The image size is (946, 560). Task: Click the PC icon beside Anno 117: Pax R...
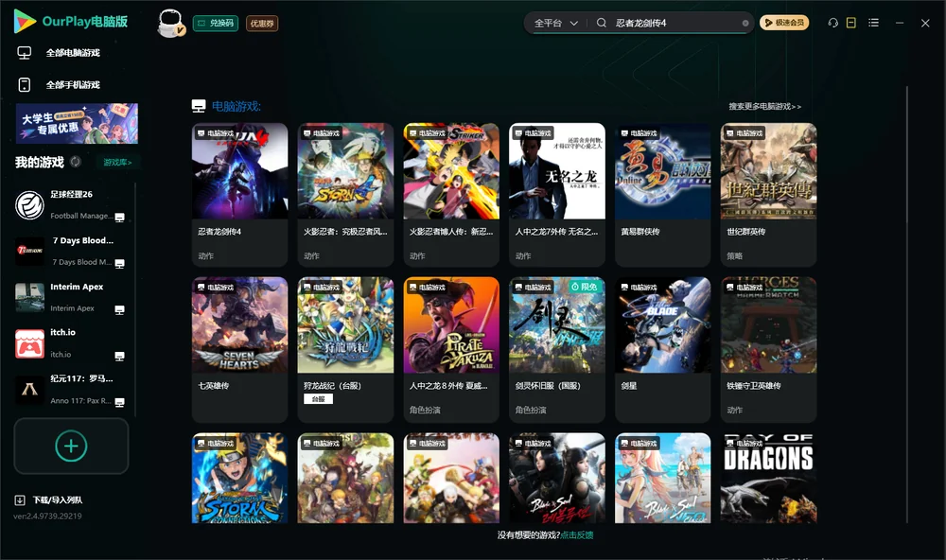(119, 403)
